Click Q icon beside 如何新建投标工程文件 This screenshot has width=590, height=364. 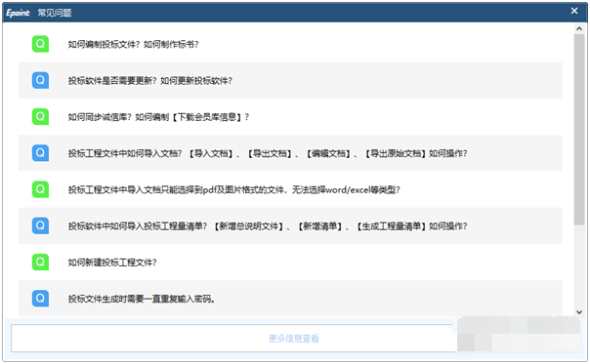tap(40, 263)
